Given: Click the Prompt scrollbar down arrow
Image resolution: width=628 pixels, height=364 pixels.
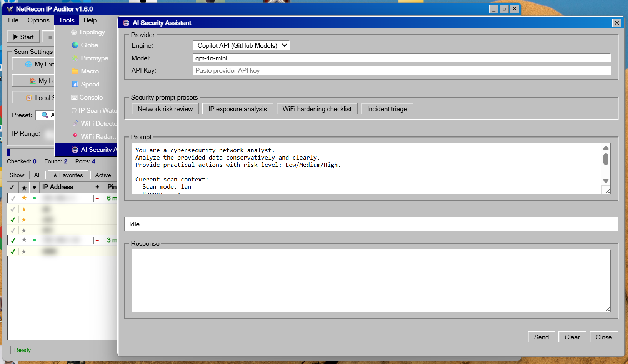Looking at the screenshot, I should [x=606, y=181].
